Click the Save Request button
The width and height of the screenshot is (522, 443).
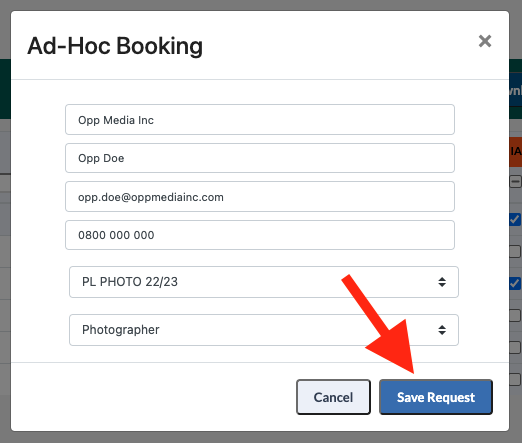[436, 397]
